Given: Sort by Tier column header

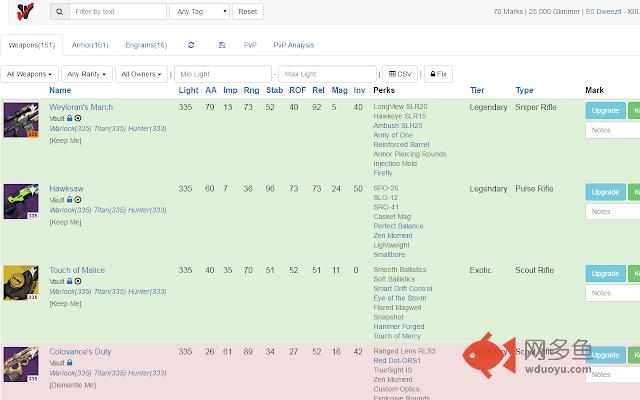Looking at the screenshot, I should click(477, 90).
